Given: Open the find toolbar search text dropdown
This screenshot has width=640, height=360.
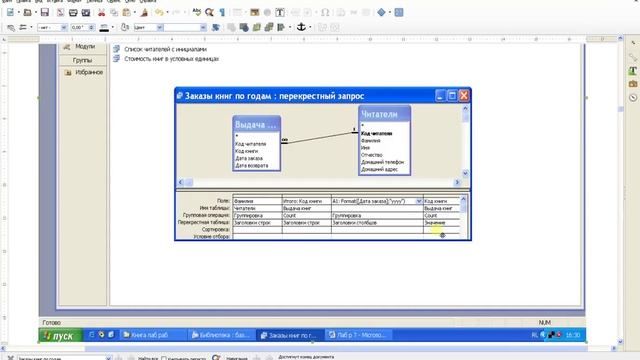Looking at the screenshot, I should coord(109,358).
